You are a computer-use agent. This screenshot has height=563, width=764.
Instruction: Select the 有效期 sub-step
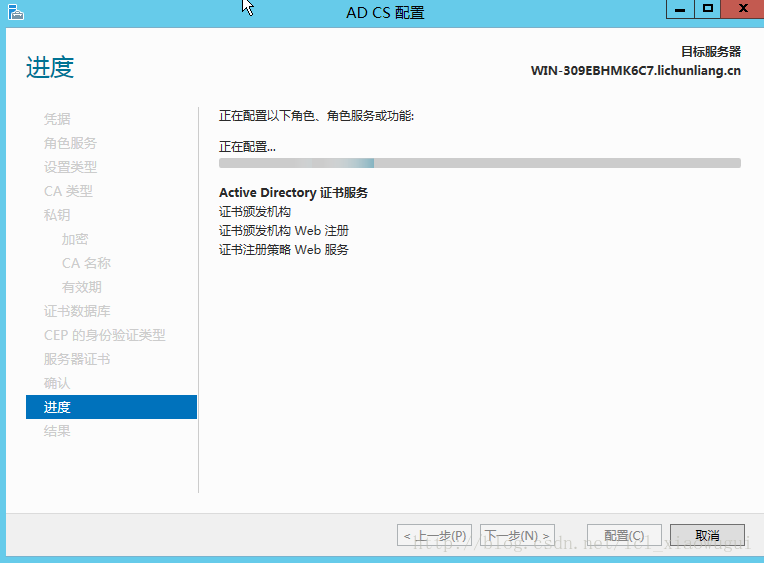point(82,287)
